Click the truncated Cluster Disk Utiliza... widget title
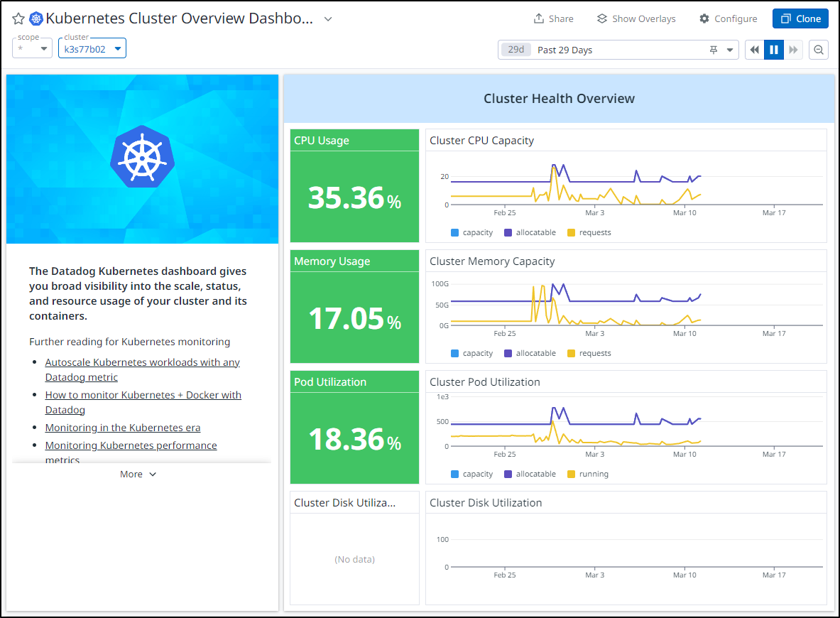The height and width of the screenshot is (618, 840). (x=344, y=503)
